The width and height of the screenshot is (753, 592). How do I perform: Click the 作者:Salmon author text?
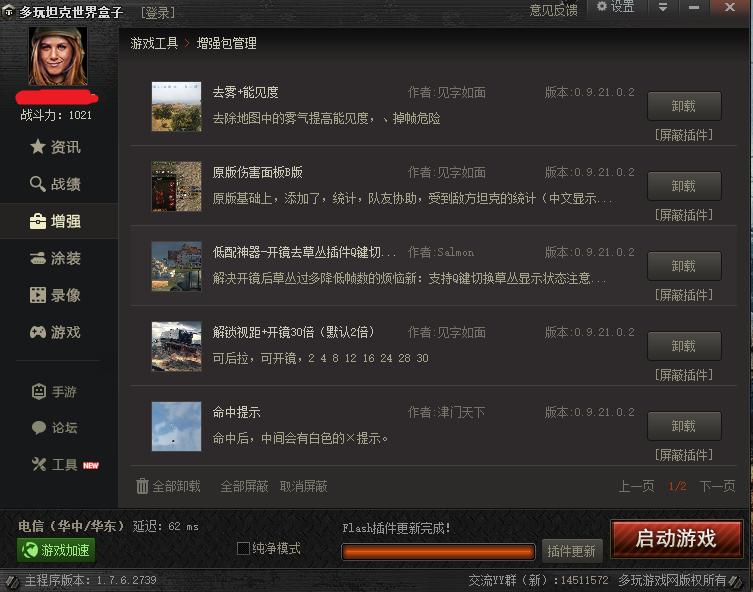[x=441, y=252]
